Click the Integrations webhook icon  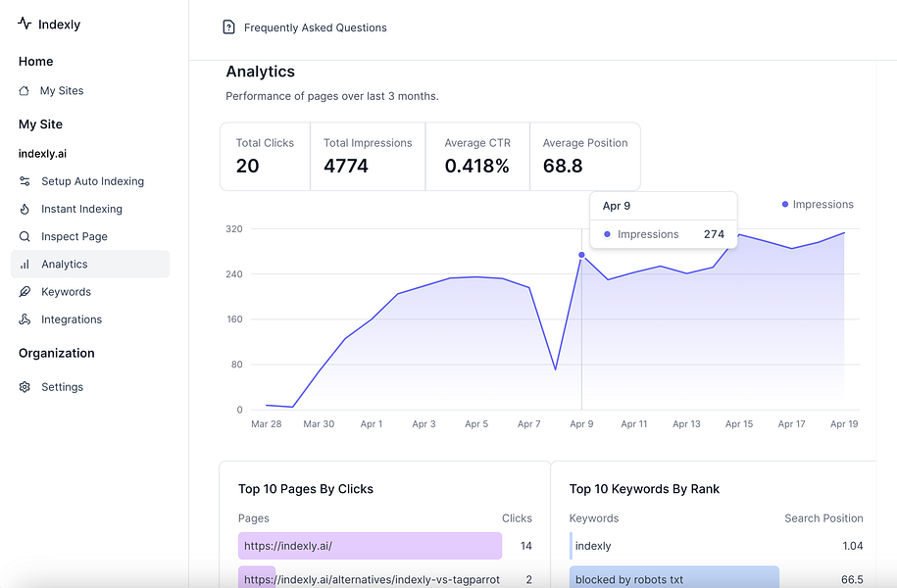coord(25,319)
